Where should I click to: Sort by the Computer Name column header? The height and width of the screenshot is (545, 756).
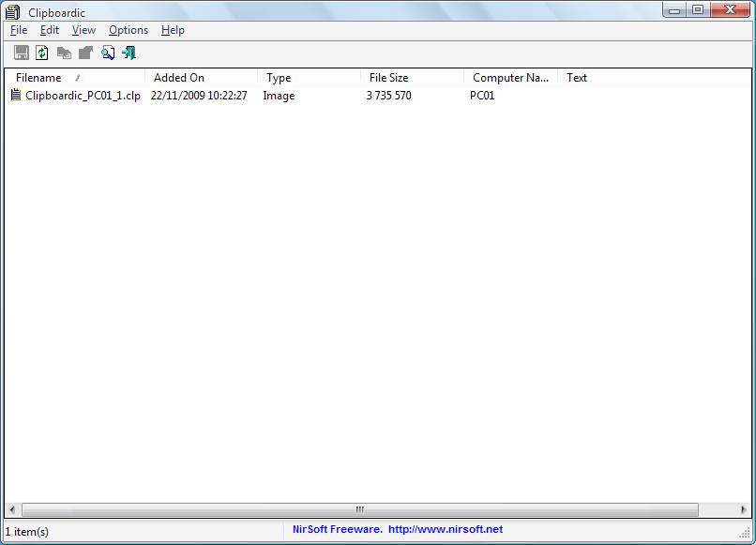coord(510,78)
